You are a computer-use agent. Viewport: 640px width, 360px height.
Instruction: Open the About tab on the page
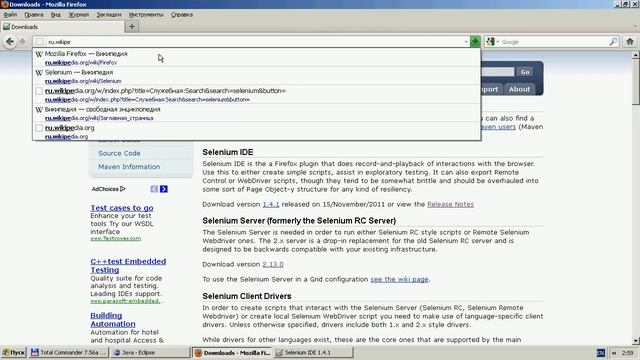click(x=519, y=89)
